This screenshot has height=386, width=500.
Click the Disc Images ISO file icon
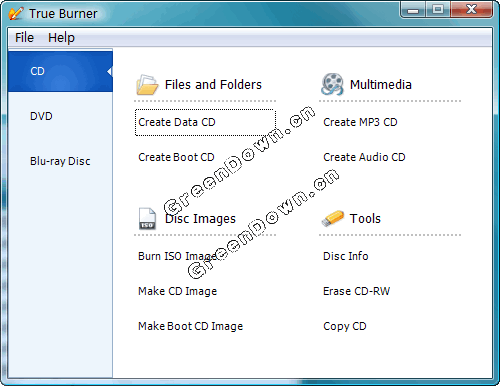tap(147, 219)
